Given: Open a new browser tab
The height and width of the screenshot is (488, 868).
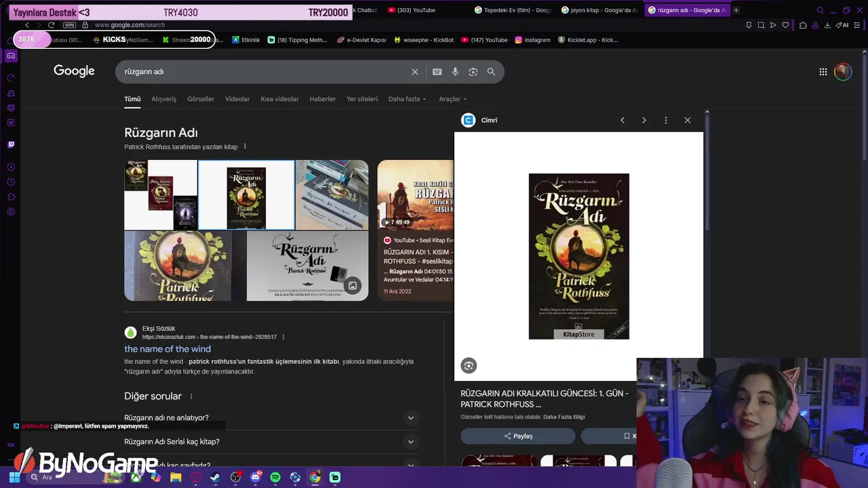Looking at the screenshot, I should (x=736, y=10).
